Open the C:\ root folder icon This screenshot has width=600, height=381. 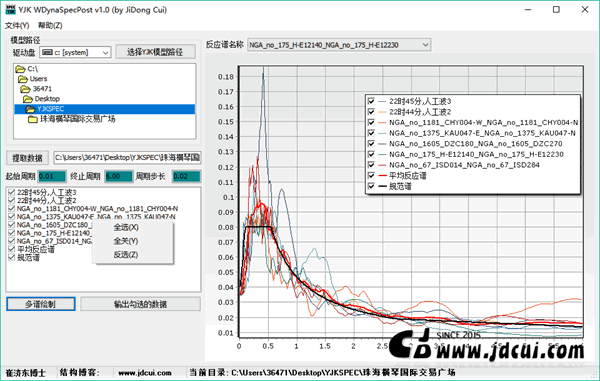tap(20, 69)
